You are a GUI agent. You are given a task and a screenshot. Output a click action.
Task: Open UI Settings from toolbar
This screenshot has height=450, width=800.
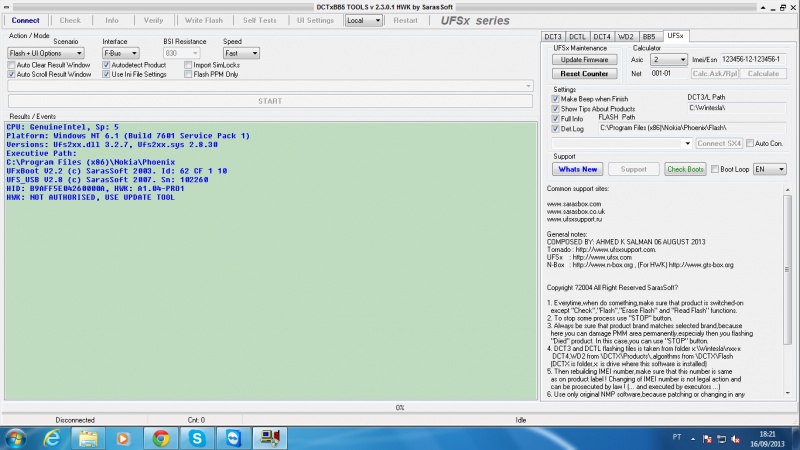tap(315, 20)
